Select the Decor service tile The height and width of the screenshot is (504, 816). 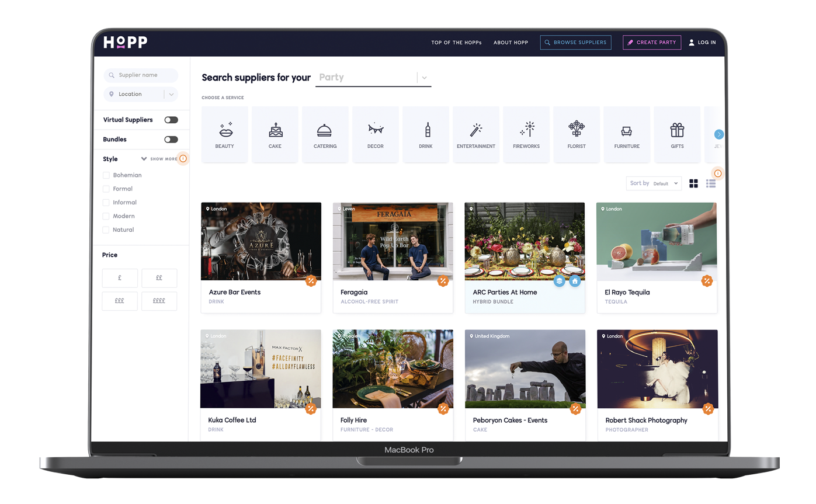coord(376,134)
